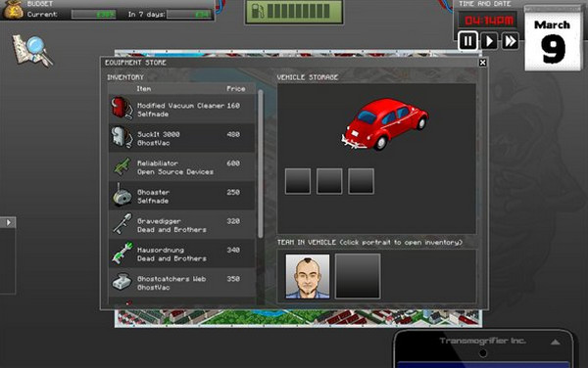The width and height of the screenshot is (588, 368).
Task: Open the city map magnifier icon
Action: (x=32, y=51)
